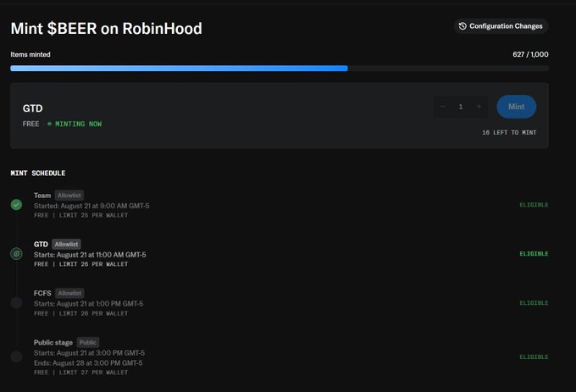The width and height of the screenshot is (576, 392).
Task: Open Configuration Changes history
Action: click(x=501, y=26)
